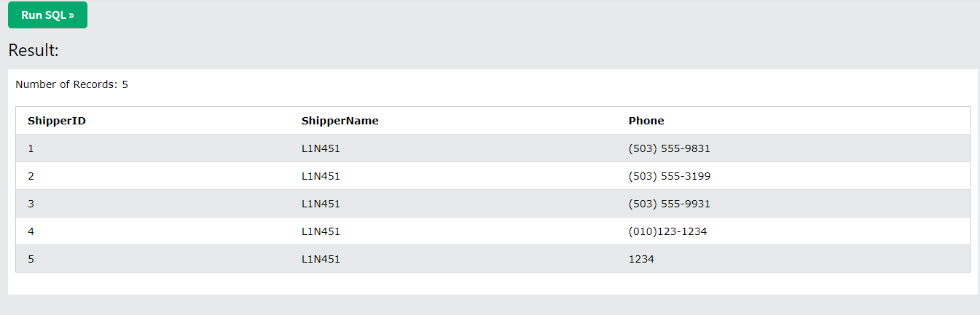Click the green Run SQL button
Screen dimensions: 980x315
pos(47,15)
